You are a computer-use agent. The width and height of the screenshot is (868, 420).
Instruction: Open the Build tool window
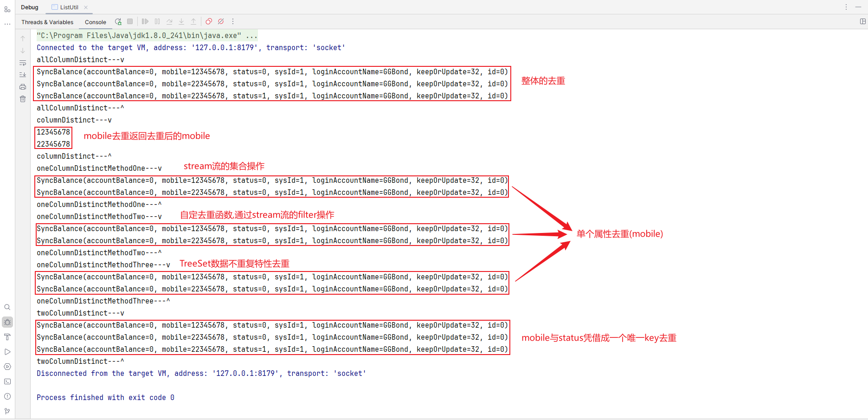point(7,337)
